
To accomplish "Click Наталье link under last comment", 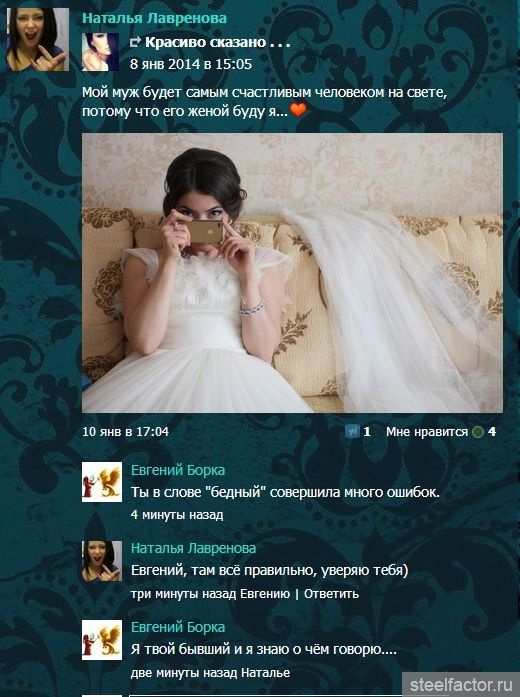I will [265, 673].
